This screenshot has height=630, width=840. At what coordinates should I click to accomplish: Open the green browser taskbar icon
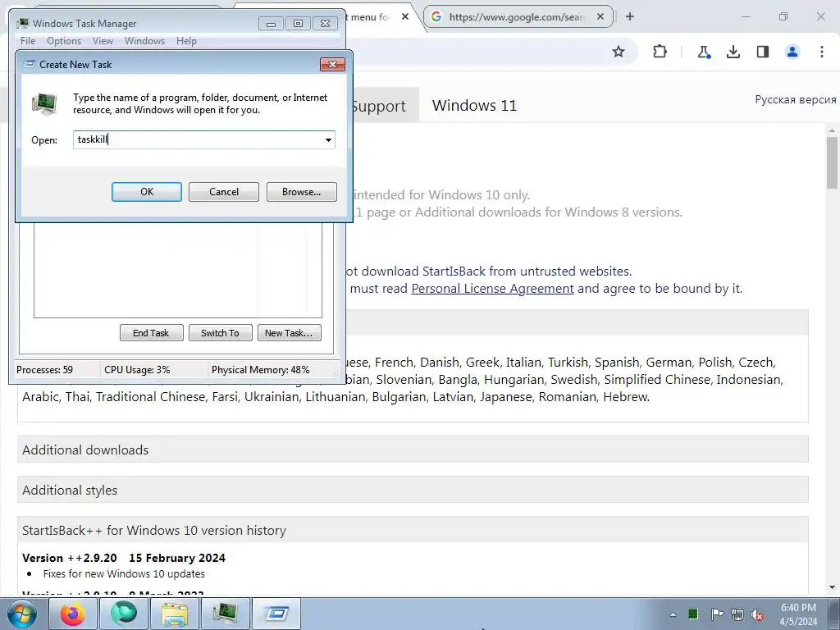(124, 614)
